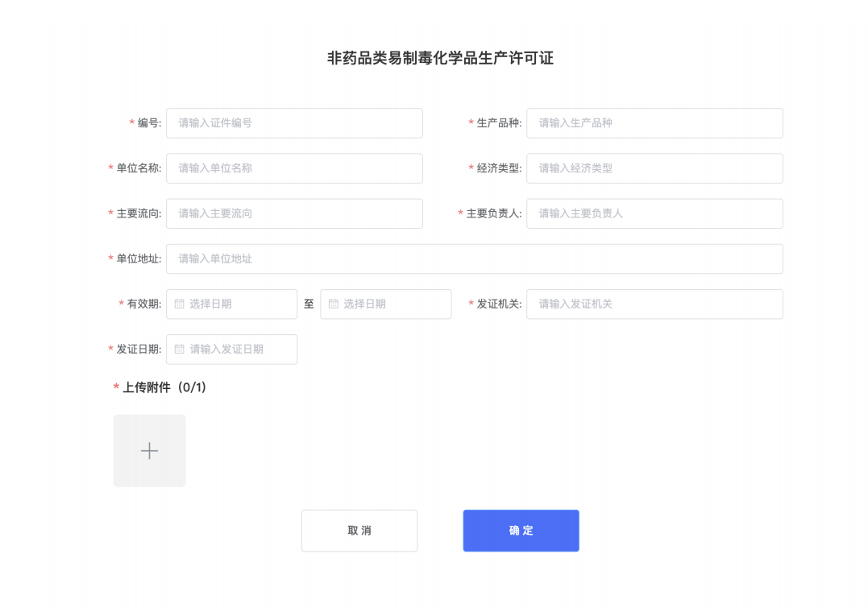Click into the 生产品种 input field
The image size is (868, 608).
654,123
